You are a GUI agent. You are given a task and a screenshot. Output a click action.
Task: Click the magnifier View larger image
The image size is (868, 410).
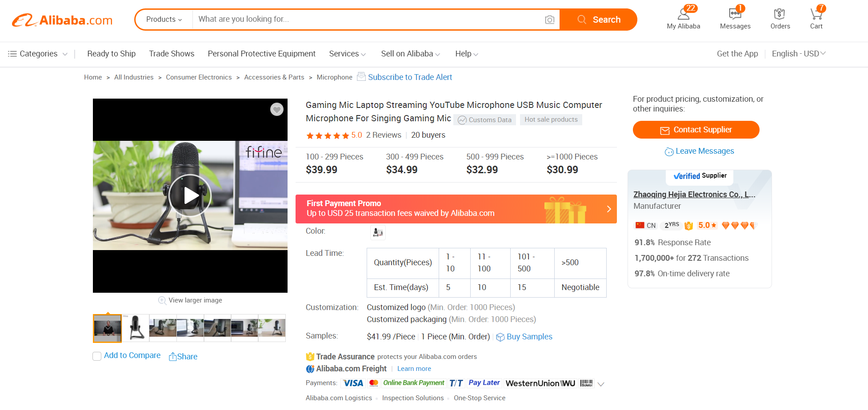(162, 301)
